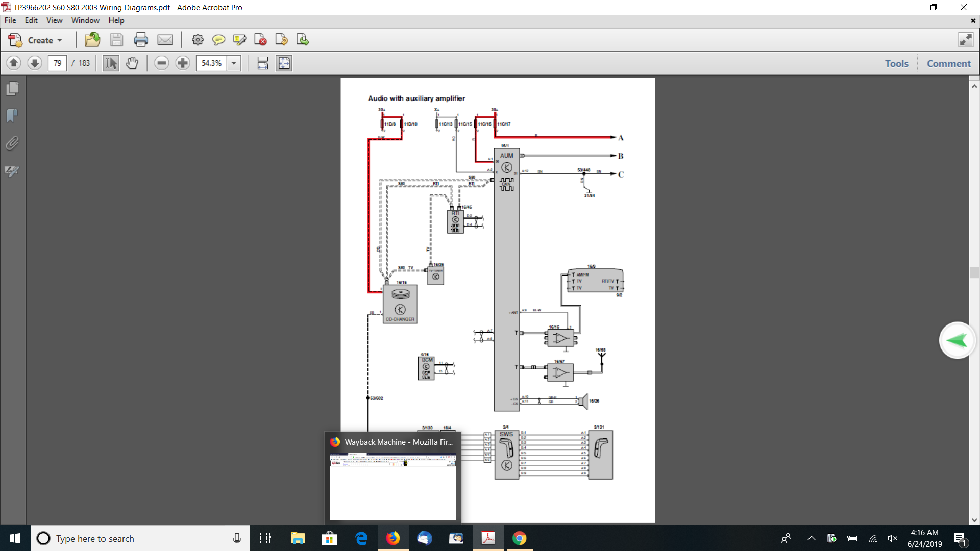980x551 pixels.
Task: Open the Attachments paperclip panel
Action: click(12, 143)
